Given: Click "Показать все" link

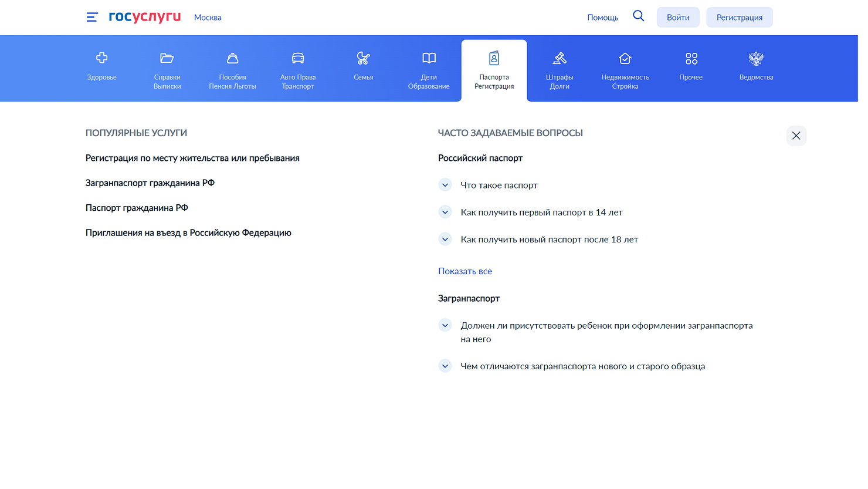Looking at the screenshot, I should click(465, 271).
